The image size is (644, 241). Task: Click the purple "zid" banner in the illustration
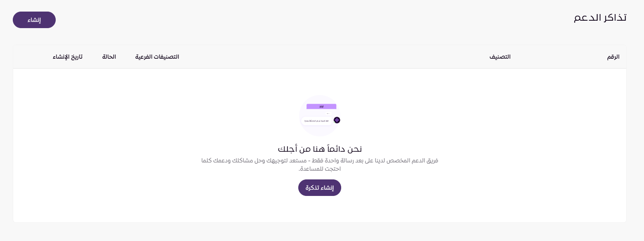[x=321, y=107]
